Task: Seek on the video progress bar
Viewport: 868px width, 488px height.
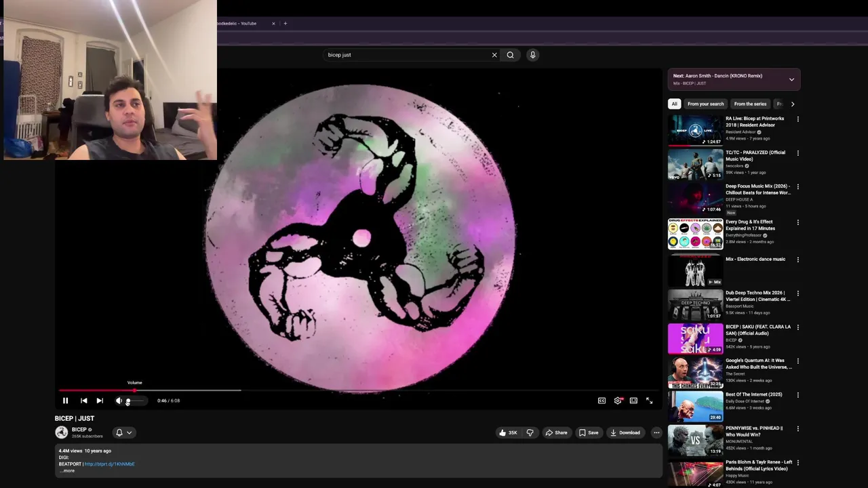Action: 359,390
